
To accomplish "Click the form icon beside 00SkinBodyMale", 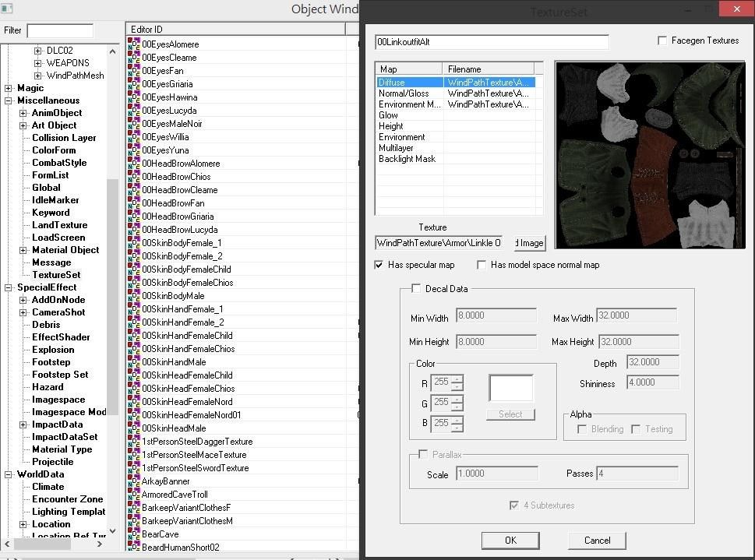I will (x=134, y=296).
